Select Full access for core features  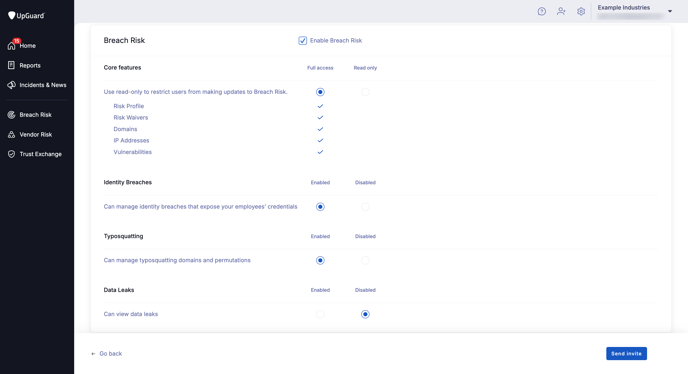[320, 92]
